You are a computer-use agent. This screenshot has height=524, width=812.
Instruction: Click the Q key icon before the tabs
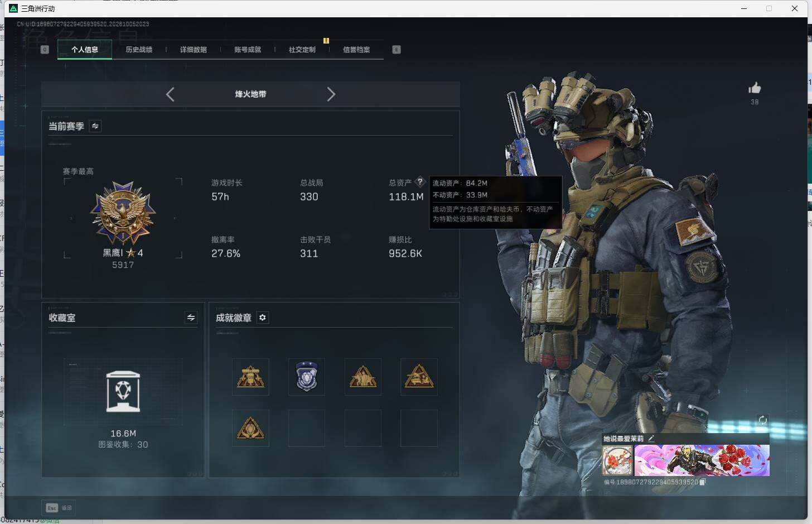click(45, 50)
